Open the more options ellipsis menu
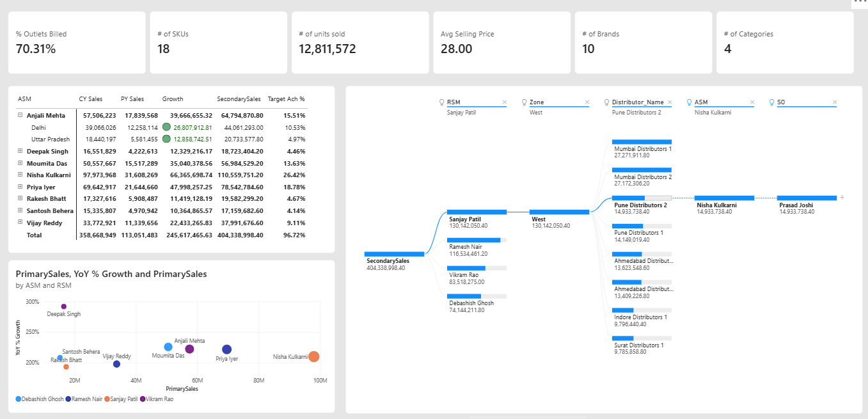Viewport: 868px width, 419px height. [x=860, y=3]
